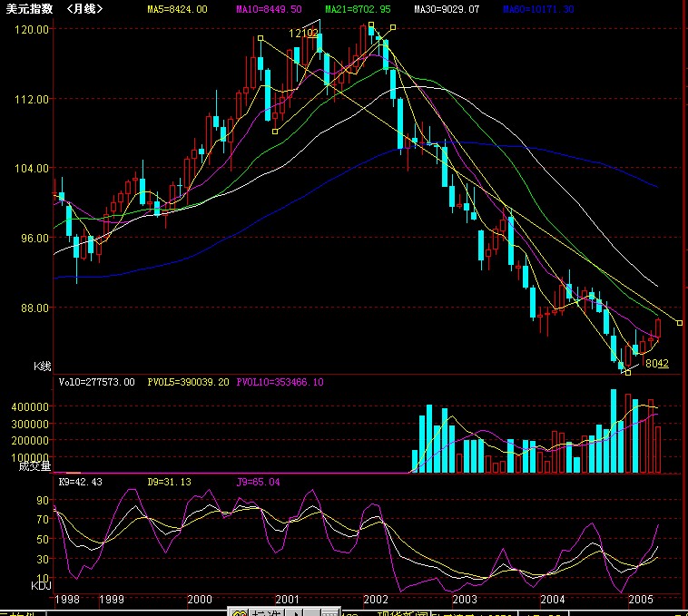The image size is (688, 616).
Task: Click the 400000 volume axis label
Action: 30,407
